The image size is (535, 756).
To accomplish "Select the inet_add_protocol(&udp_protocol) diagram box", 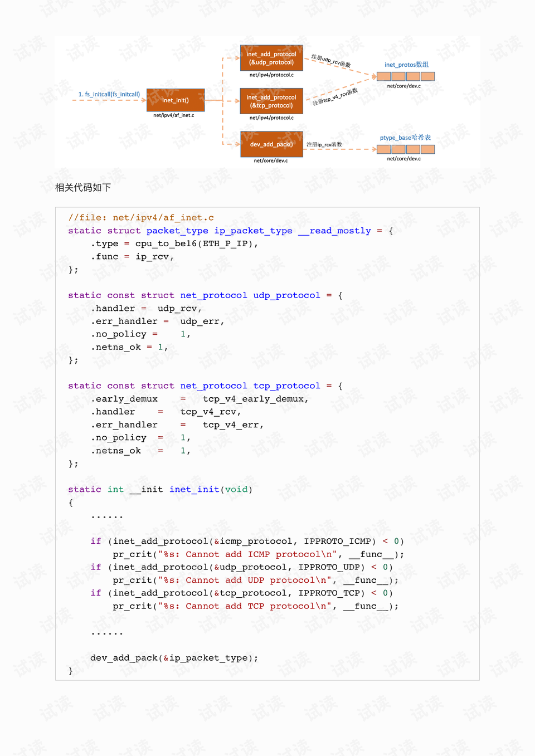I will coord(271,58).
